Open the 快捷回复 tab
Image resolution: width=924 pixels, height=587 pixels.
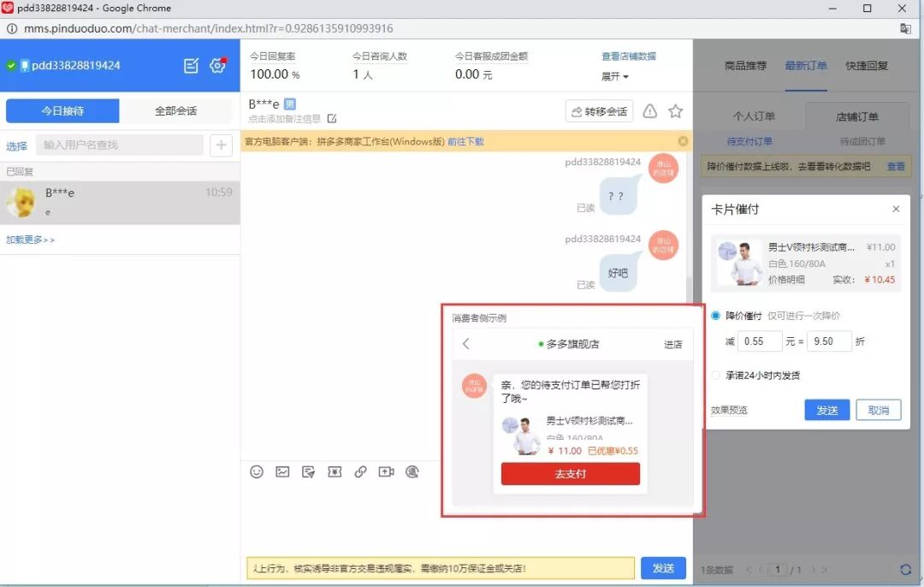coord(866,65)
